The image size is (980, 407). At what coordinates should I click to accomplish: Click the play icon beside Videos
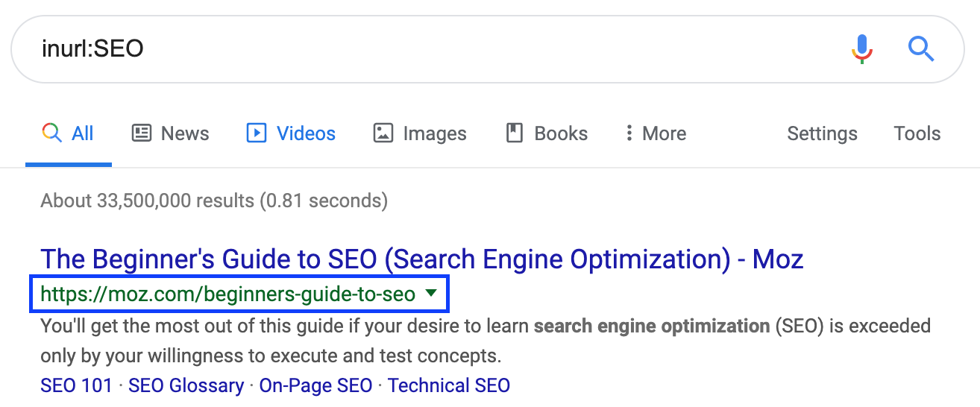coord(256,133)
